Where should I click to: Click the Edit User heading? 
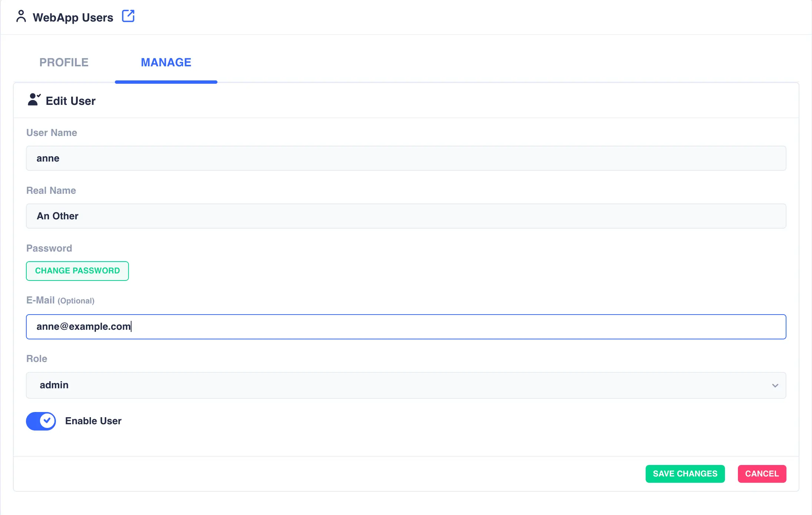70,100
